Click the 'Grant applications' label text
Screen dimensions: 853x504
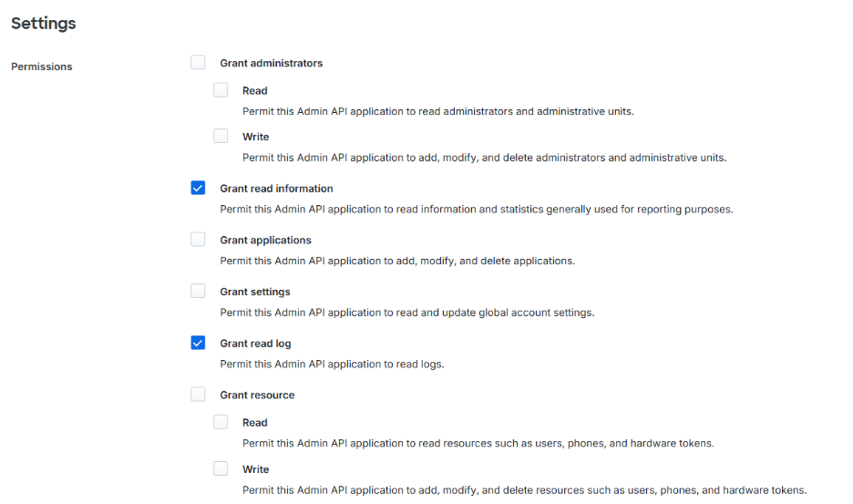265,241
